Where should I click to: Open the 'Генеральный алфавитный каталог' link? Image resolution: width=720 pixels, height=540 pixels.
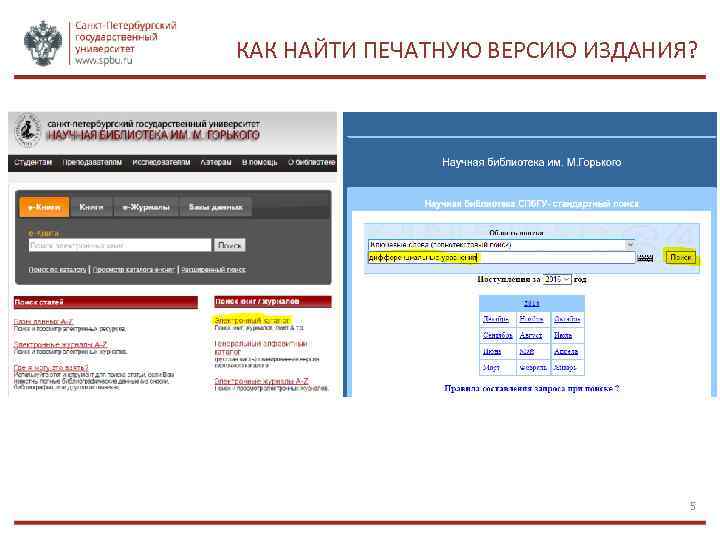pos(260,348)
